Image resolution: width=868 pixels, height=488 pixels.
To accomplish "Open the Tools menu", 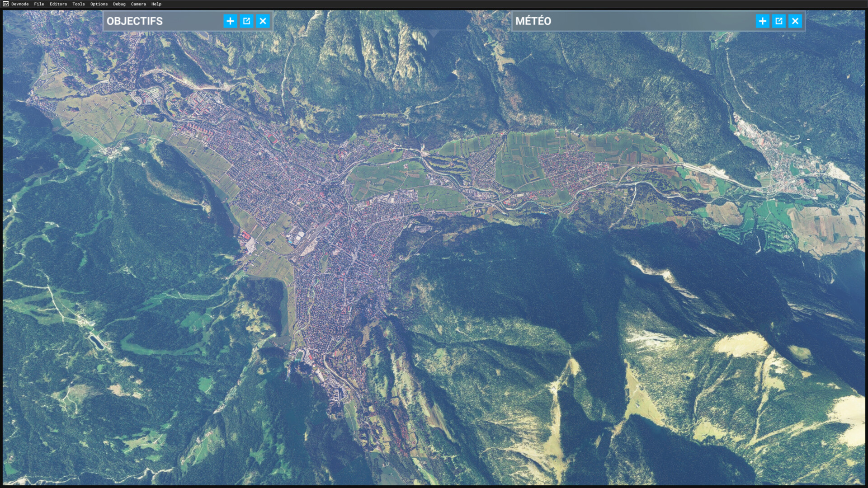I will pyautogui.click(x=79, y=4).
